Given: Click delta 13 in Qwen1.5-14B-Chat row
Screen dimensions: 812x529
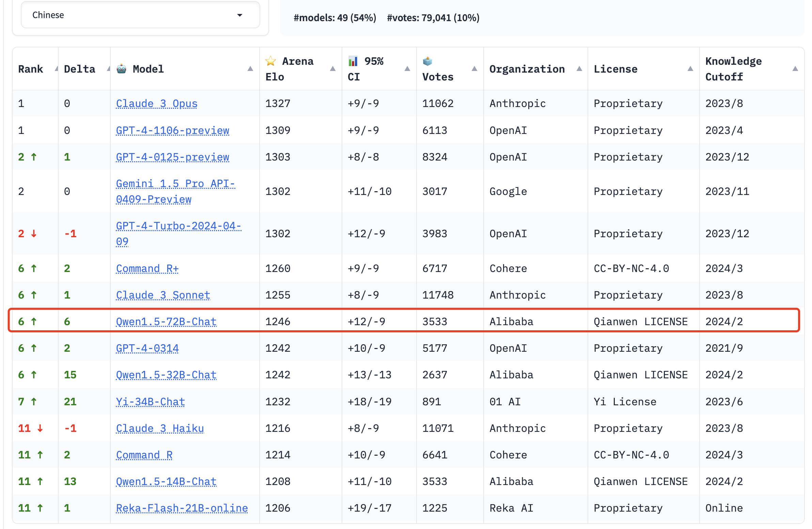Looking at the screenshot, I should [70, 482].
